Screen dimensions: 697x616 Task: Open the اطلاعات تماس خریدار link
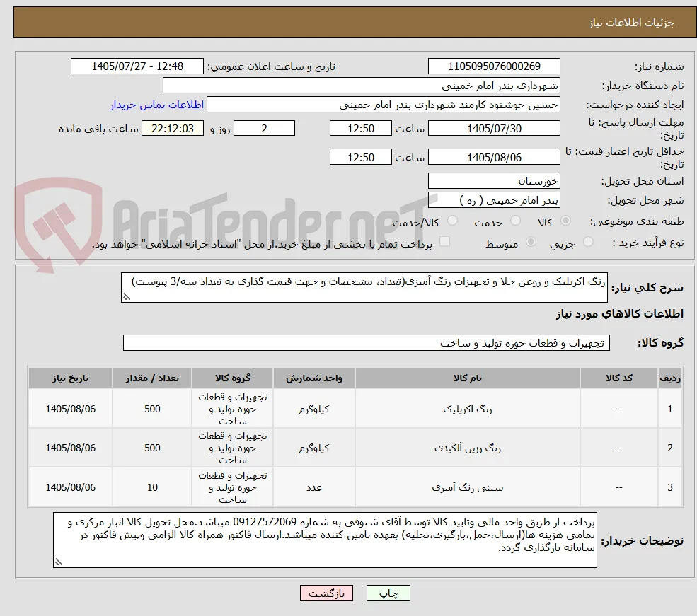click(x=157, y=105)
